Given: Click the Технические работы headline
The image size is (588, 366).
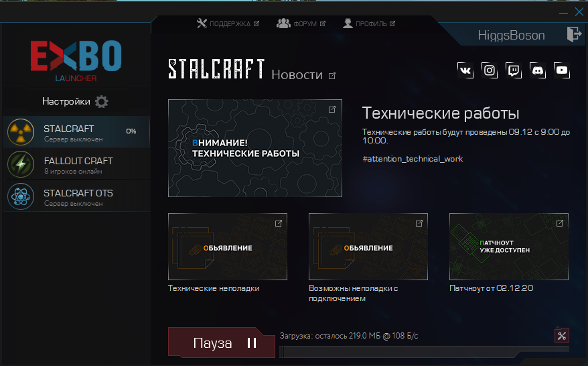Looking at the screenshot, I should [441, 113].
